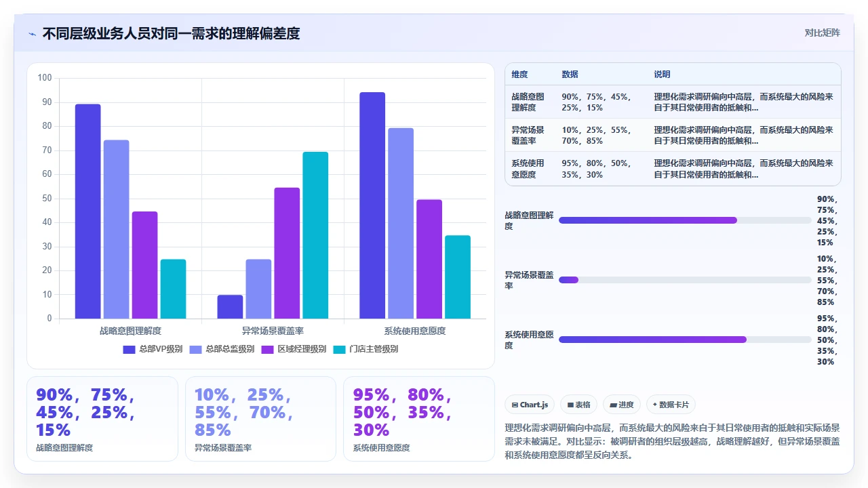This screenshot has width=868, height=488.
Task: Click the 总部VP级别 bar under 系统使用意愿度
Action: coord(373,205)
